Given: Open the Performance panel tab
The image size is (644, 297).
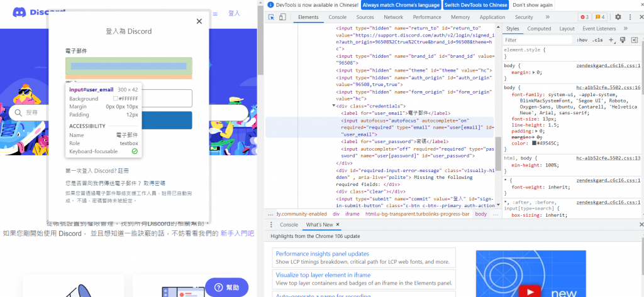Looking at the screenshot, I should 427,17.
